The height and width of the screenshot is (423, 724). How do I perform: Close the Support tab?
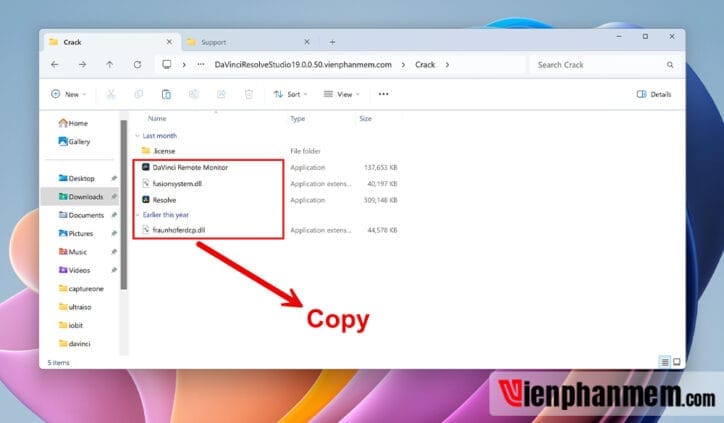pos(307,42)
